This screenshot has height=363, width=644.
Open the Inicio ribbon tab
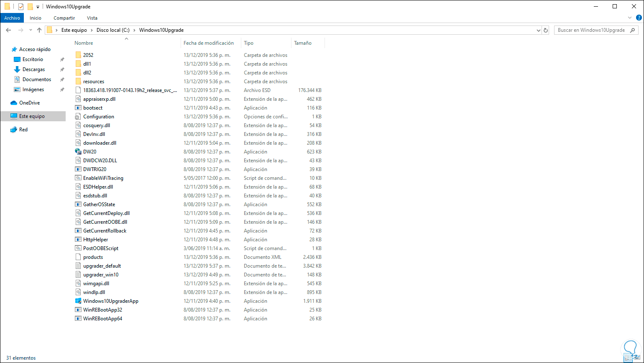[x=36, y=18]
